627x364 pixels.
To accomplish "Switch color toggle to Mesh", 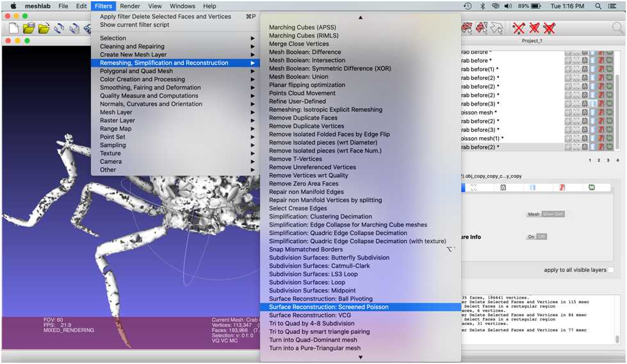I will point(533,214).
